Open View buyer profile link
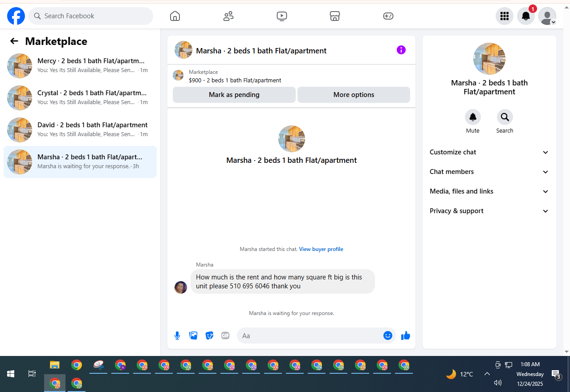The image size is (570, 392). [321, 249]
